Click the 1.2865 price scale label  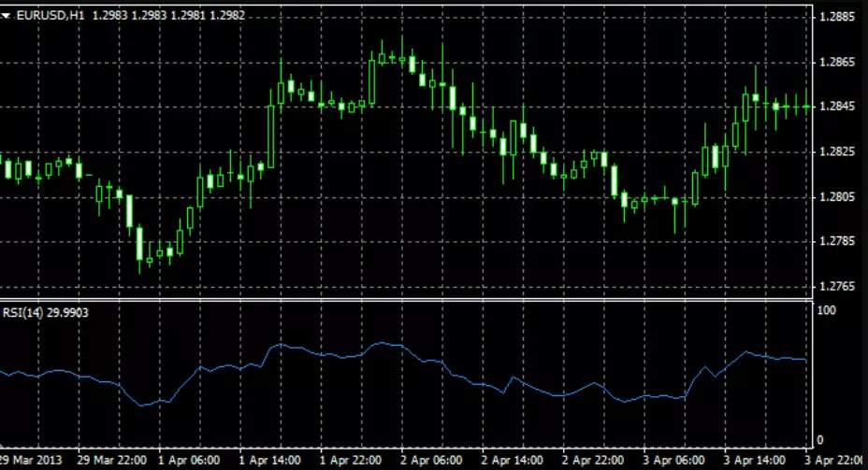(x=837, y=62)
